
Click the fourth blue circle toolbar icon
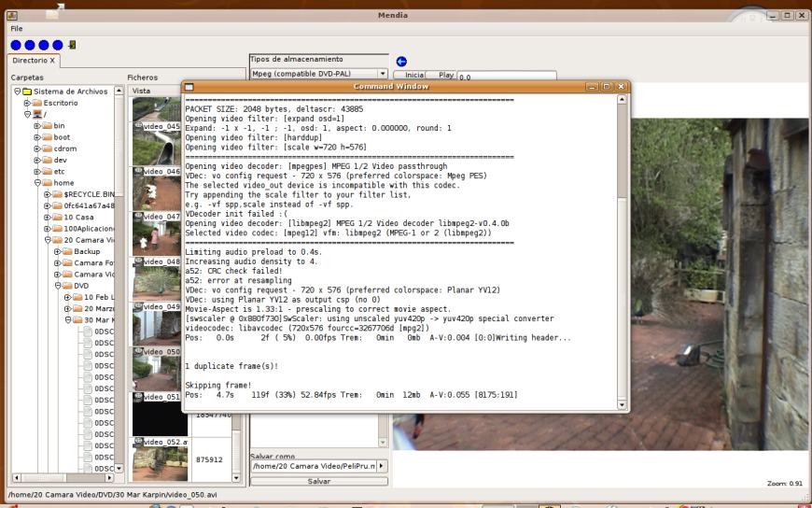[x=59, y=44]
